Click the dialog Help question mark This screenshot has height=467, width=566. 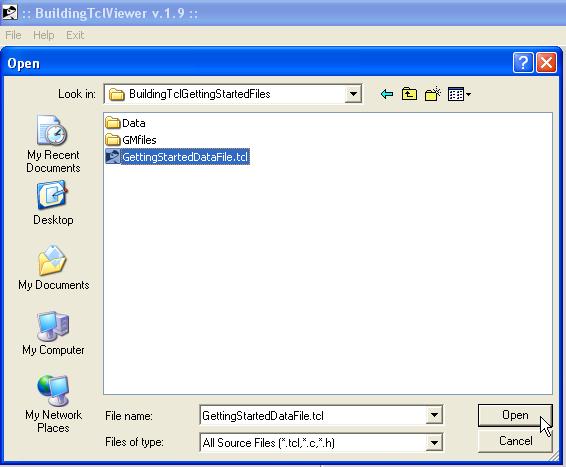(x=523, y=63)
